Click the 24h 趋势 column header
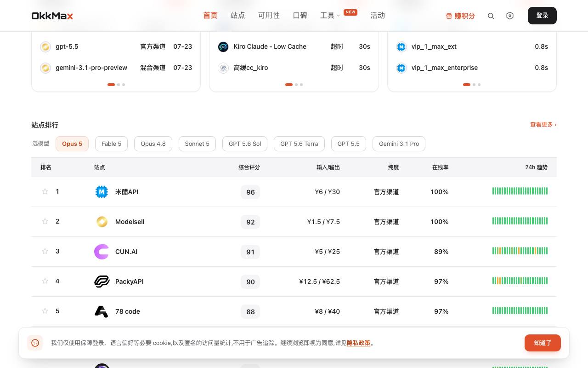Image resolution: width=588 pixels, height=368 pixels. coord(537,167)
